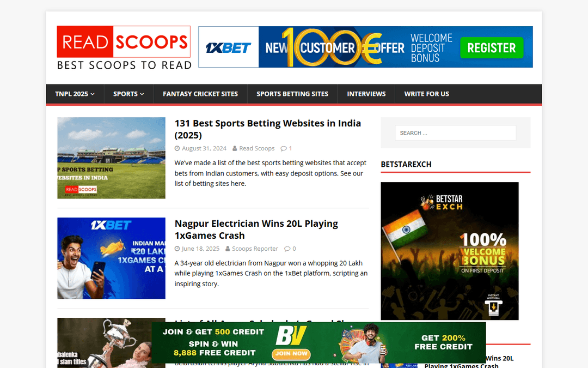Viewport: 588px width, 368px height.
Task: Open the Sabalenka trophy article thumbnail
Action: (x=104, y=343)
